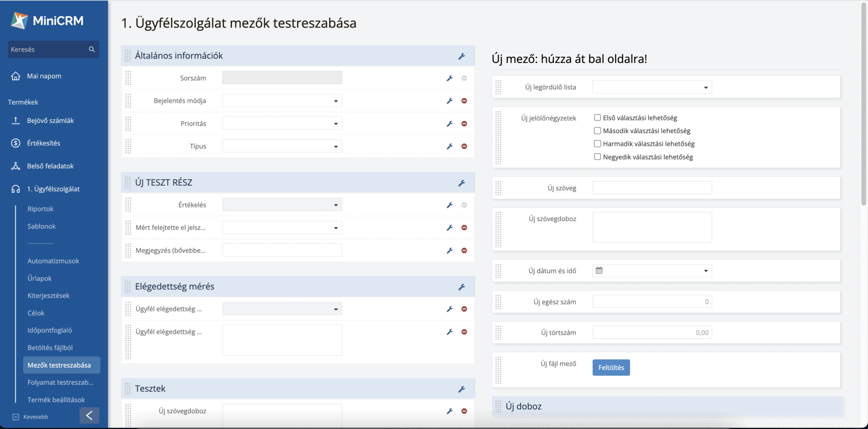
Task: Open Automatizmusok link
Action: 53,261
